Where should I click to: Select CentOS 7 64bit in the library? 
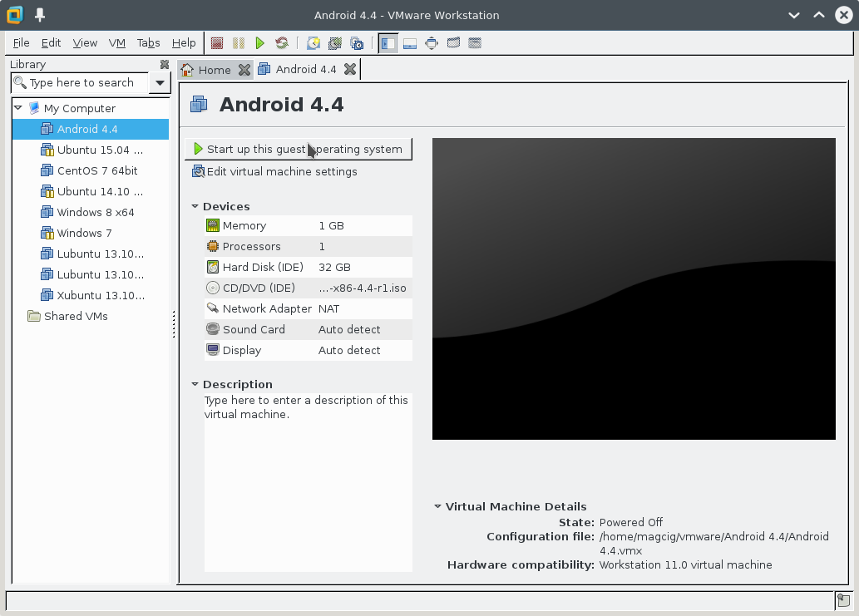91,171
